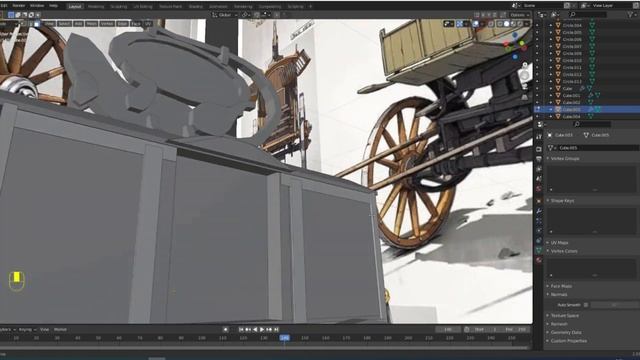Image resolution: width=640 pixels, height=360 pixels.
Task: Open the Modifiers wrench tab
Action: pyautogui.click(x=539, y=211)
